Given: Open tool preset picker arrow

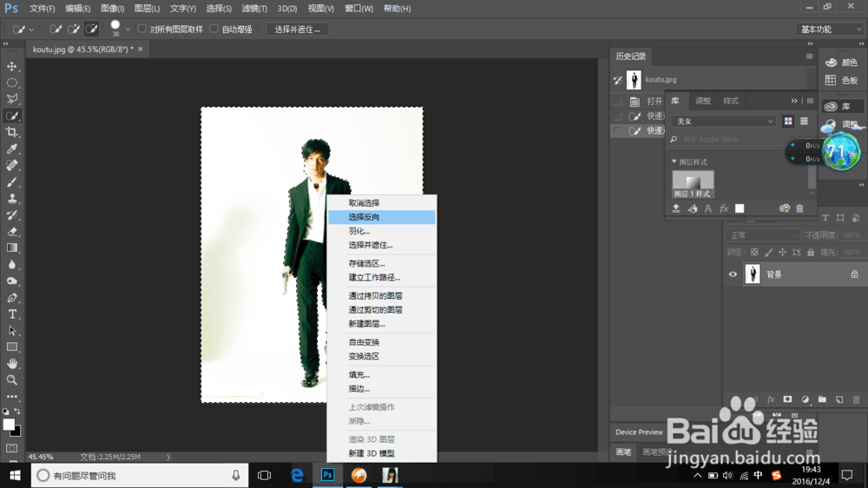Looking at the screenshot, I should click(x=31, y=29).
